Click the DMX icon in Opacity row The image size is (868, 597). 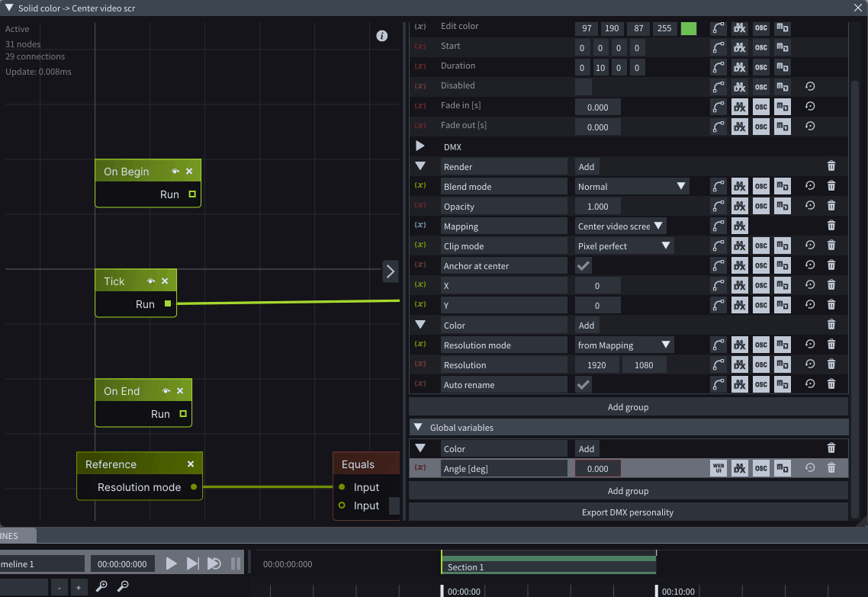click(739, 207)
